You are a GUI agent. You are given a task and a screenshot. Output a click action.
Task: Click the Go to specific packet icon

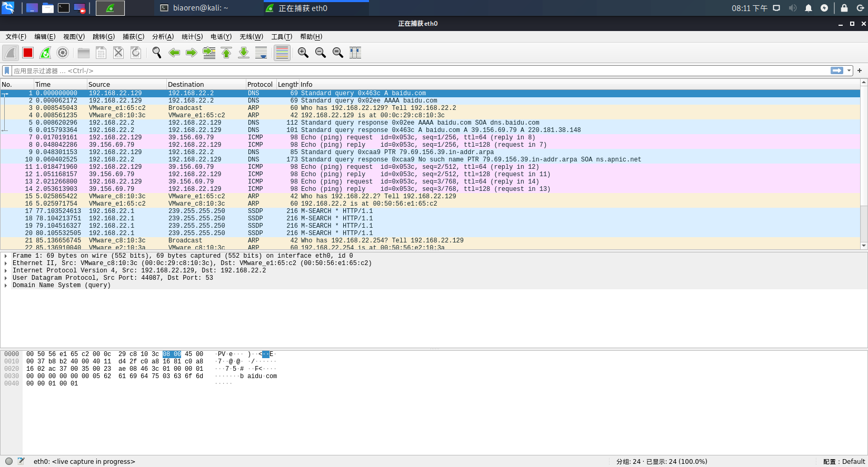[209, 53]
